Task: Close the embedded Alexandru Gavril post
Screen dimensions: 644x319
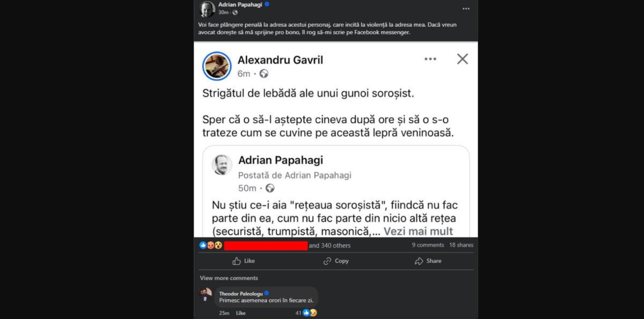Action: 463,59
